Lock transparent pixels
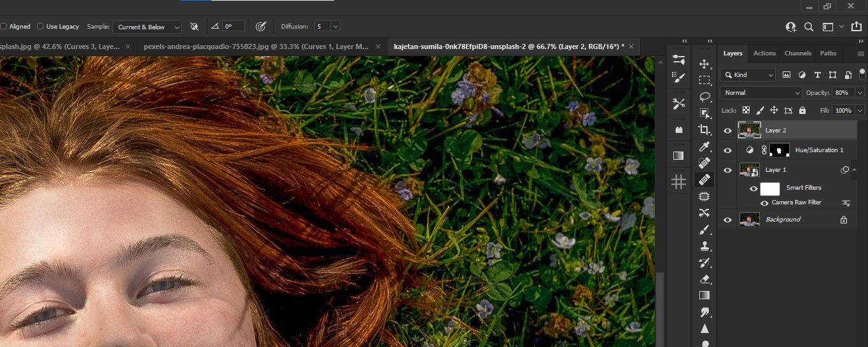 click(x=746, y=110)
